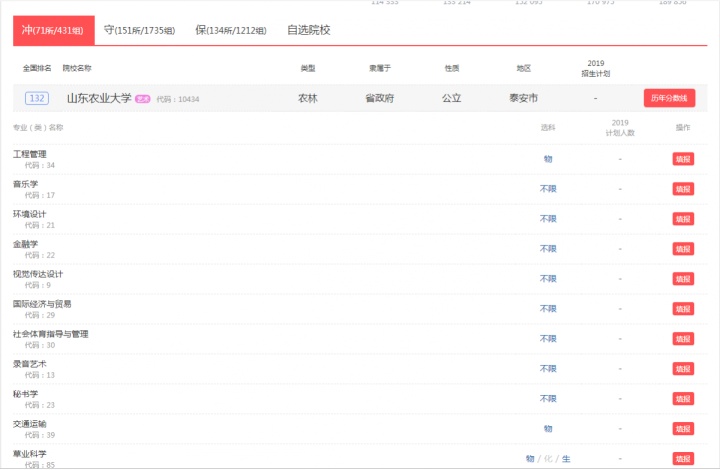Click 填报 for 环境设计

tap(683, 219)
